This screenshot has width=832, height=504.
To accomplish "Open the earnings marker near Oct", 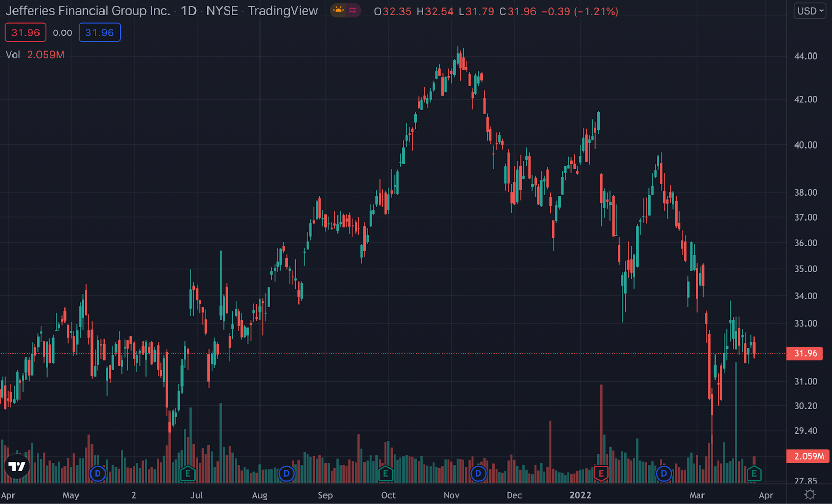I will [385, 473].
